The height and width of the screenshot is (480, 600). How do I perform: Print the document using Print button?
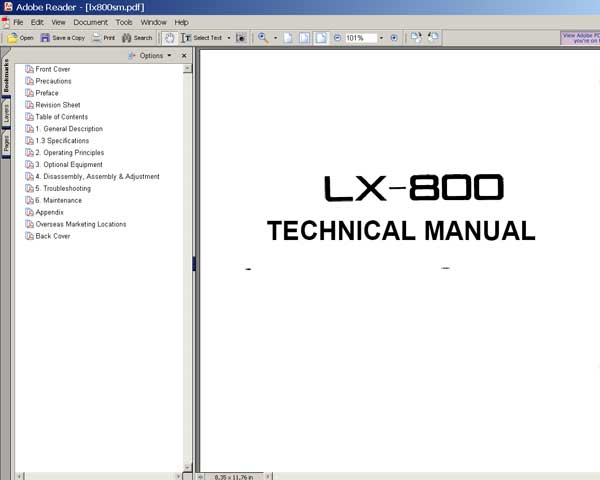(104, 38)
